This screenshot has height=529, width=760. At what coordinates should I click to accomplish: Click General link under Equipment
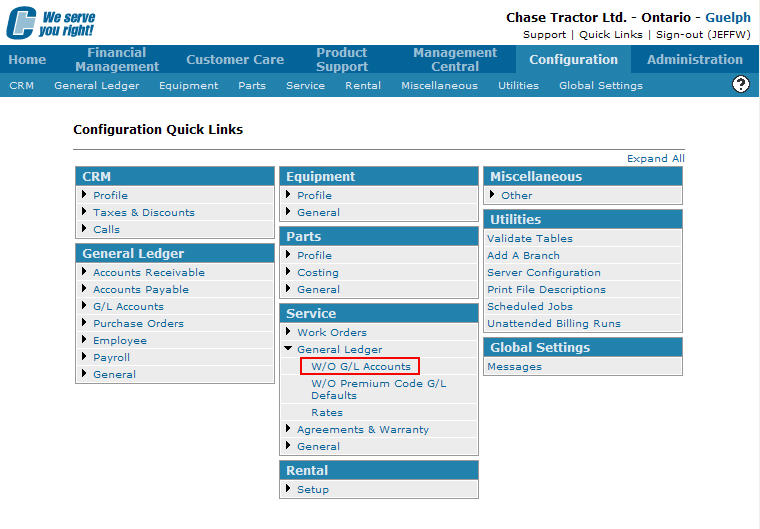[318, 212]
